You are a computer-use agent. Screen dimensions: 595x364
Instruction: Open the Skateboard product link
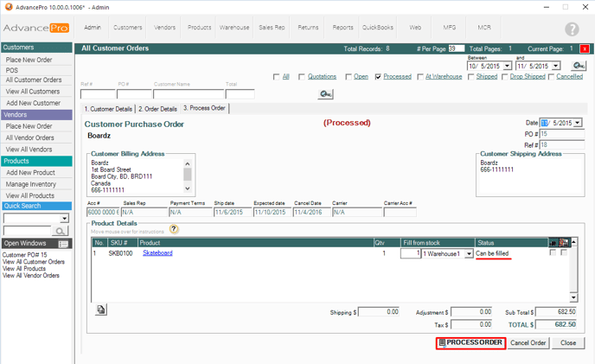pyautogui.click(x=157, y=253)
